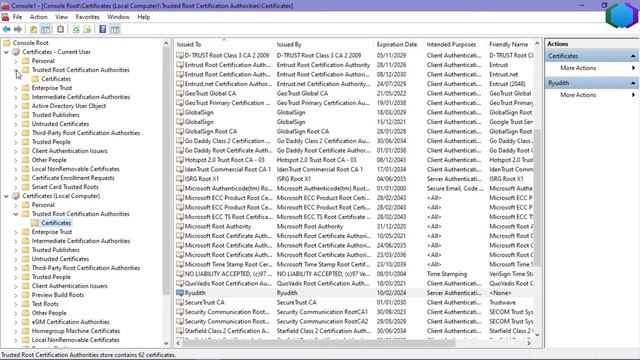Select the 'Hotspot 2.0 Trust Root CA - 03' row
Screen dimensions: 640x360
pos(354,160)
